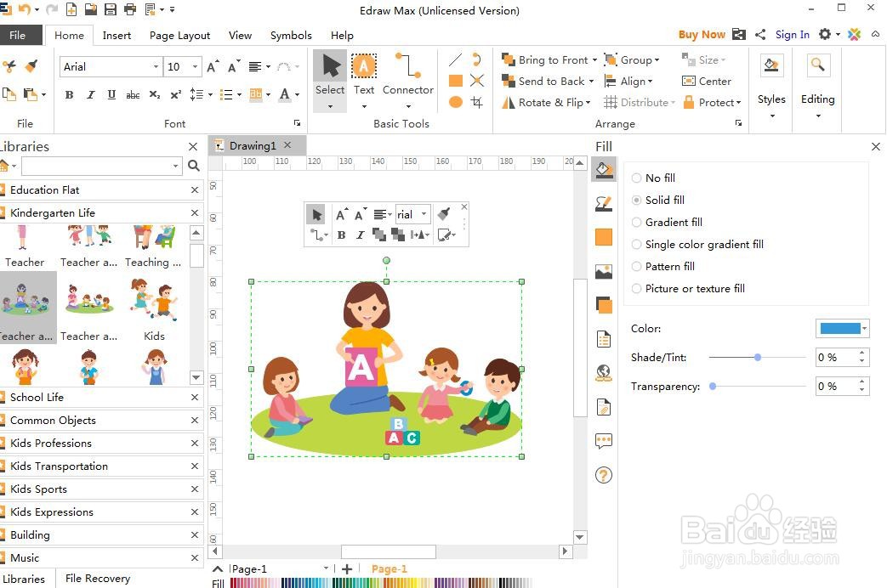This screenshot has width=887, height=588.
Task: Open the font name Arial dropdown
Action: [x=156, y=67]
